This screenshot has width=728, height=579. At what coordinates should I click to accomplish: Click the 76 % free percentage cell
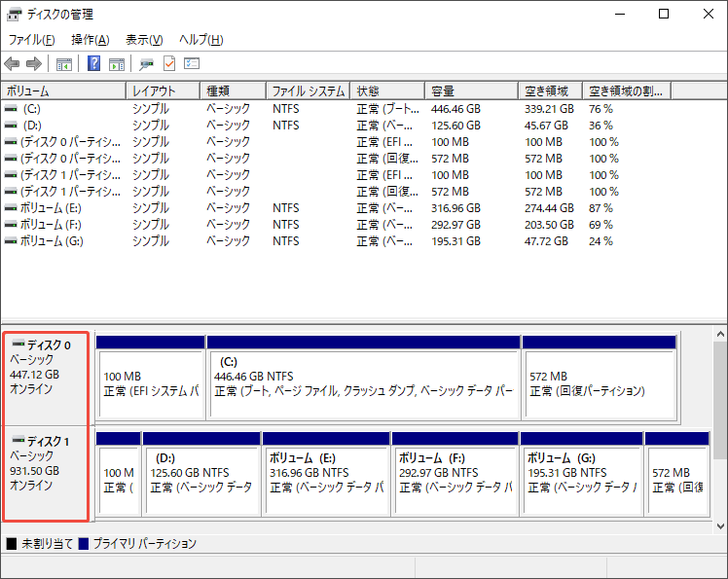[601, 109]
